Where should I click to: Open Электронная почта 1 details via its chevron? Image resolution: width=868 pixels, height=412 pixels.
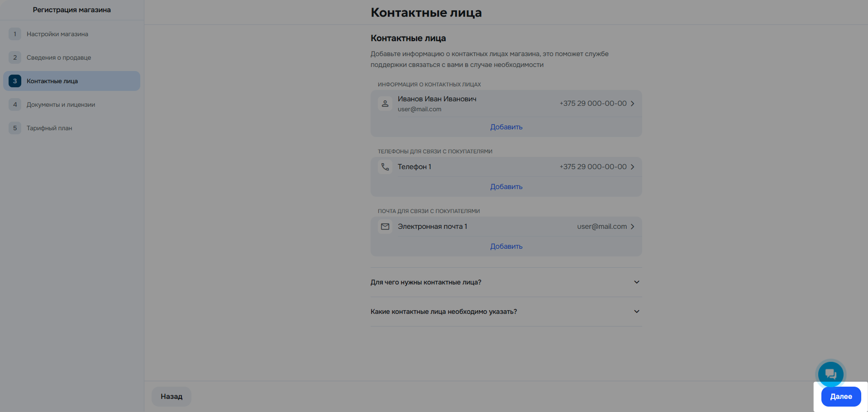[x=633, y=226]
